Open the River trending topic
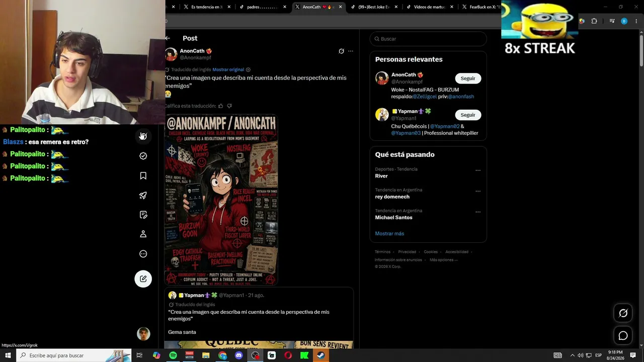The image size is (644, 362). coord(381,176)
